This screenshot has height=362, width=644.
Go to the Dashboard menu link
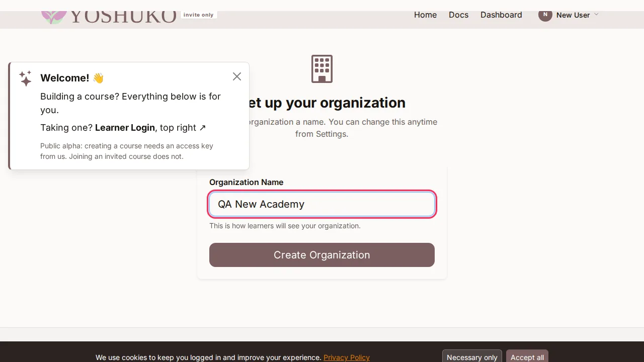click(x=501, y=15)
